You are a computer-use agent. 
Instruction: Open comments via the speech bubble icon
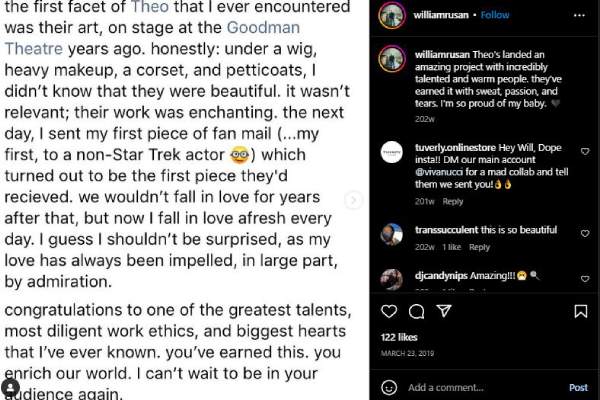coord(417,312)
